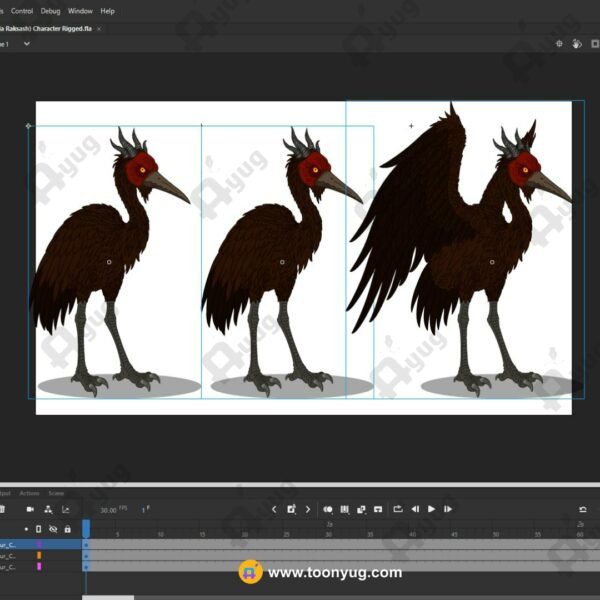Screen dimensions: 600x600
Task: Click the left bird's transformation point circle
Action: (109, 262)
